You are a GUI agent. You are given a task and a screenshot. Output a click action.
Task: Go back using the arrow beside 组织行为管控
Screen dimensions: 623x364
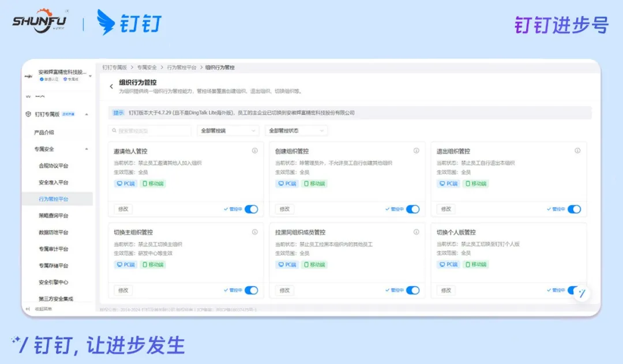click(111, 86)
